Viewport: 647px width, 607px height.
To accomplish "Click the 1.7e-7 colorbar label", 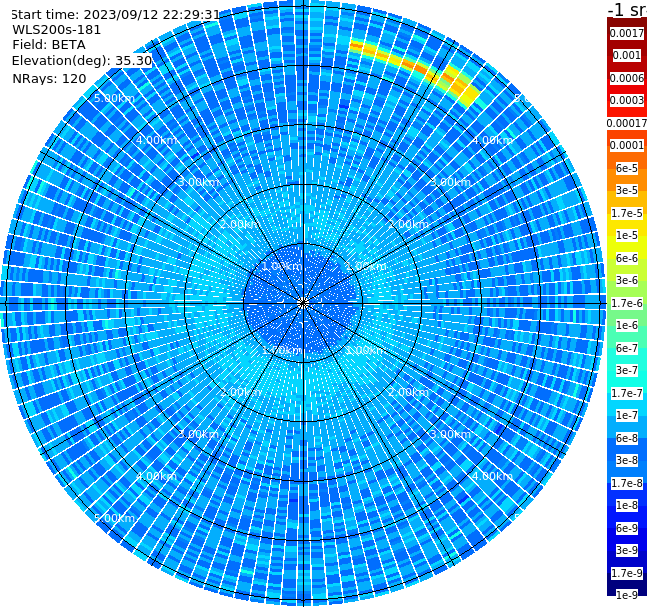I will coord(627,393).
